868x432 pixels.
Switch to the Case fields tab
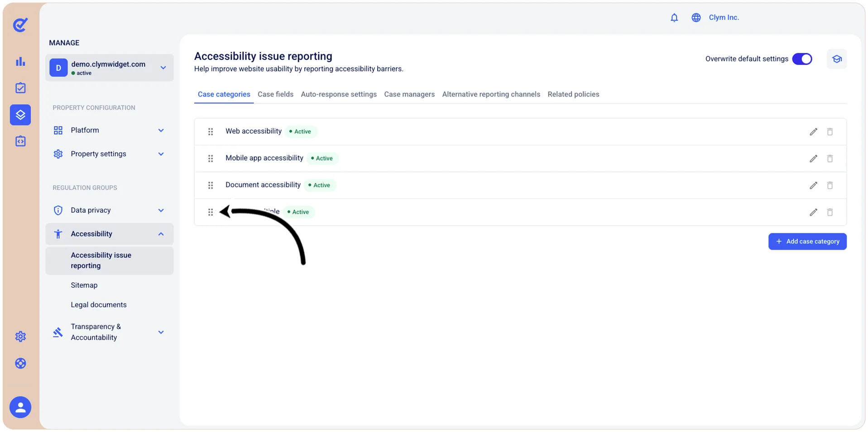coord(275,94)
